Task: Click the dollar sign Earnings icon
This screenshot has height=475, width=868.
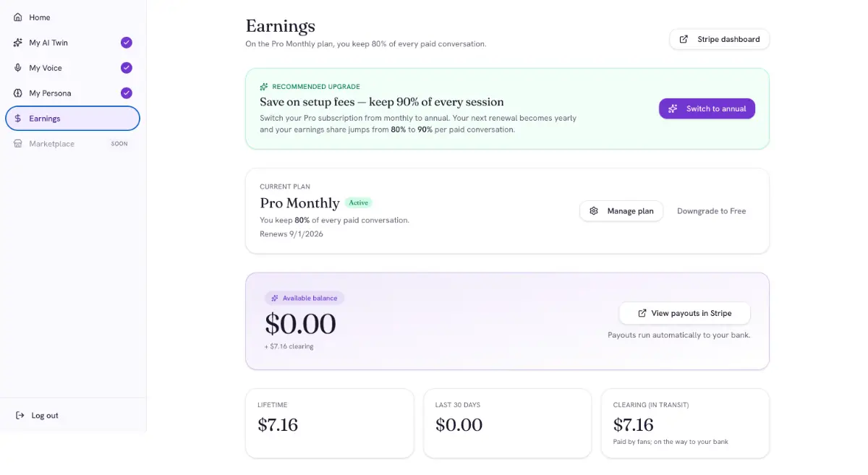Action: 18,119
